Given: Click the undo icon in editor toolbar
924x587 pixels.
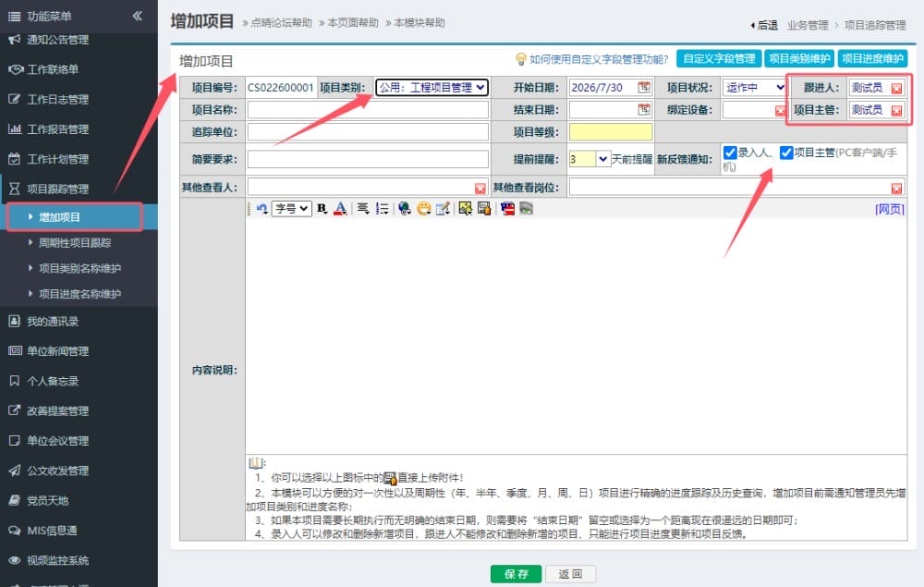Looking at the screenshot, I should tap(262, 208).
